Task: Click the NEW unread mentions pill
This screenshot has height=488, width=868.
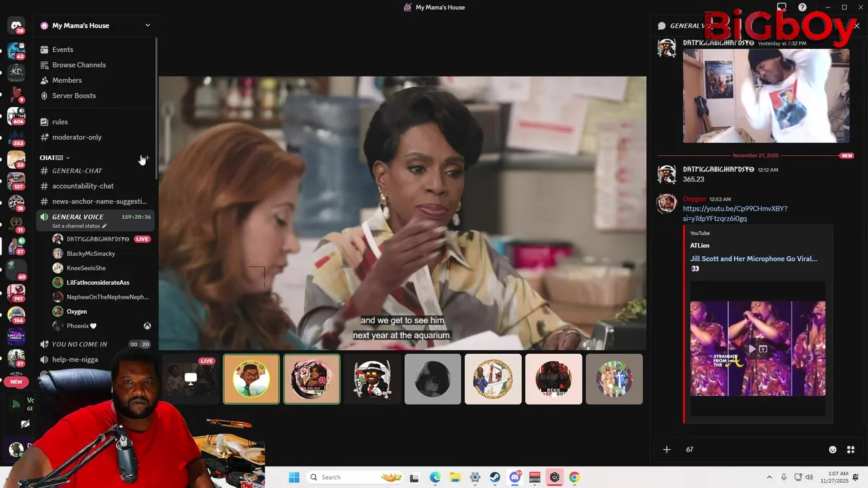Action: 16,382
